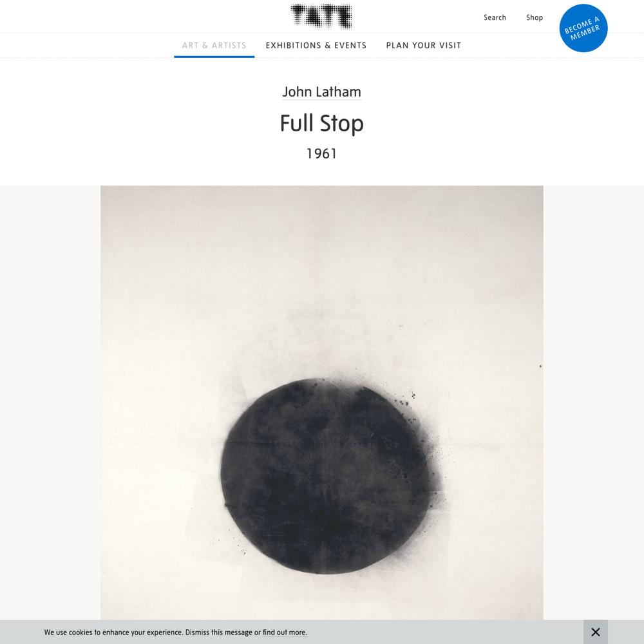Screen dimensions: 644x644
Task: Close the cookie banner with X
Action: click(x=595, y=632)
